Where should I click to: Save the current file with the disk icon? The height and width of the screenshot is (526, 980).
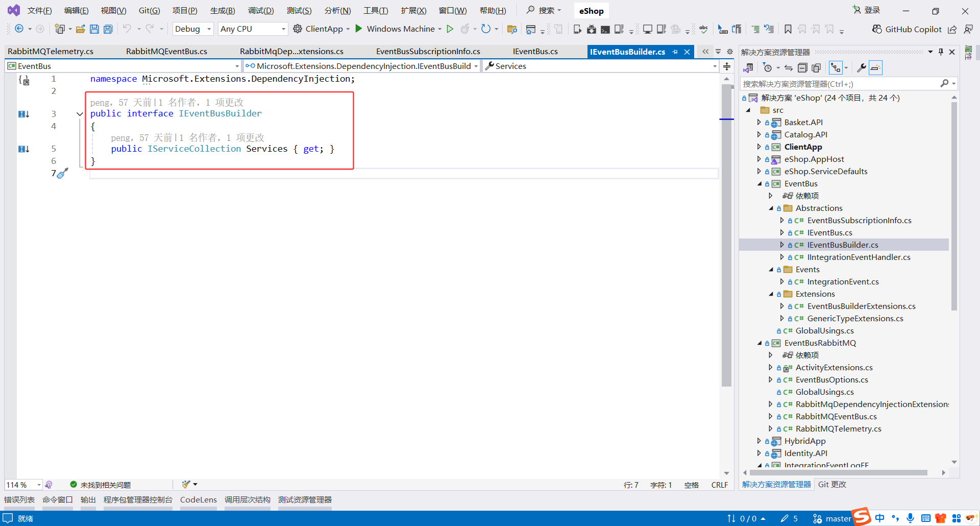[94, 29]
